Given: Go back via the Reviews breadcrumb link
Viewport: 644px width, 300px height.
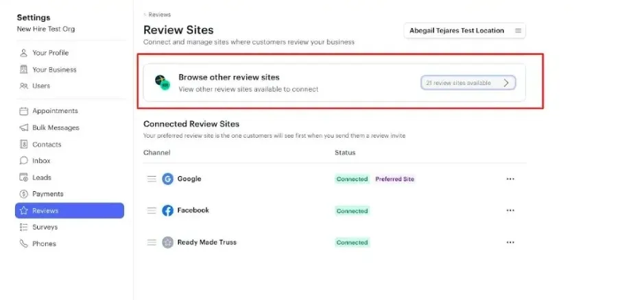Looking at the screenshot, I should 157,15.
